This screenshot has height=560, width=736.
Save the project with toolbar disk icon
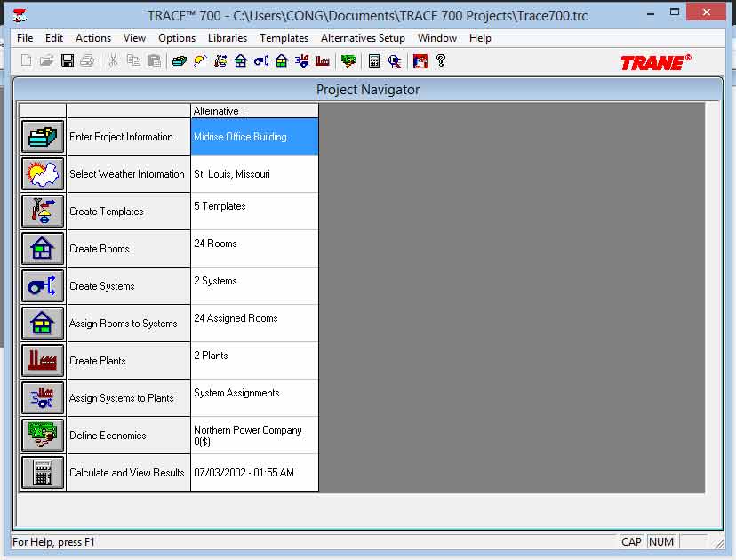[67, 61]
